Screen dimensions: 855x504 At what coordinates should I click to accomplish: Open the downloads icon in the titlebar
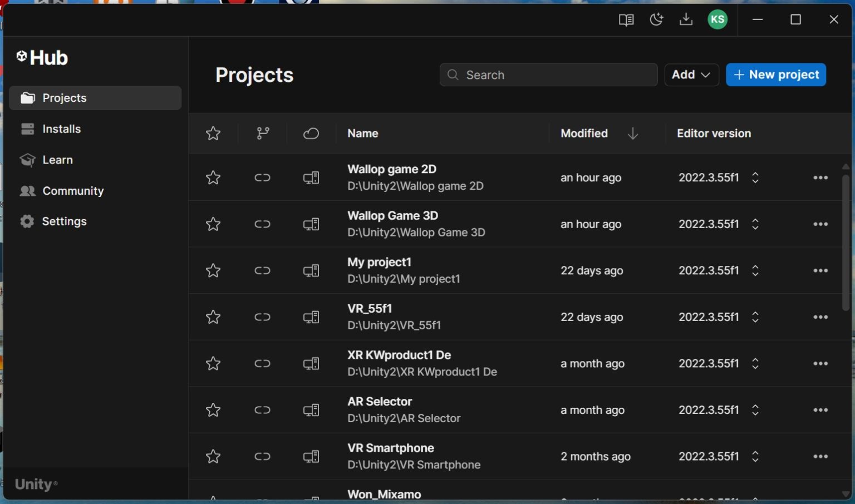[x=686, y=19]
